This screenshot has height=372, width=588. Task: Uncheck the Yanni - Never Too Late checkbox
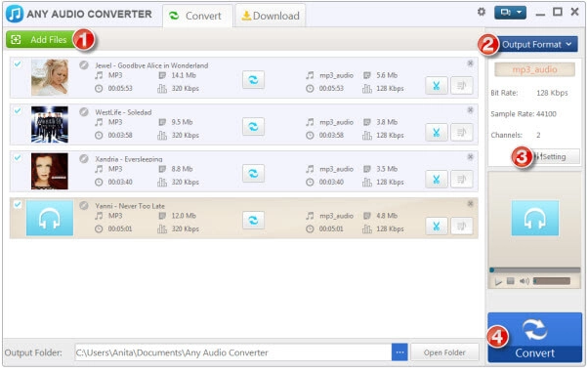pyautogui.click(x=18, y=205)
